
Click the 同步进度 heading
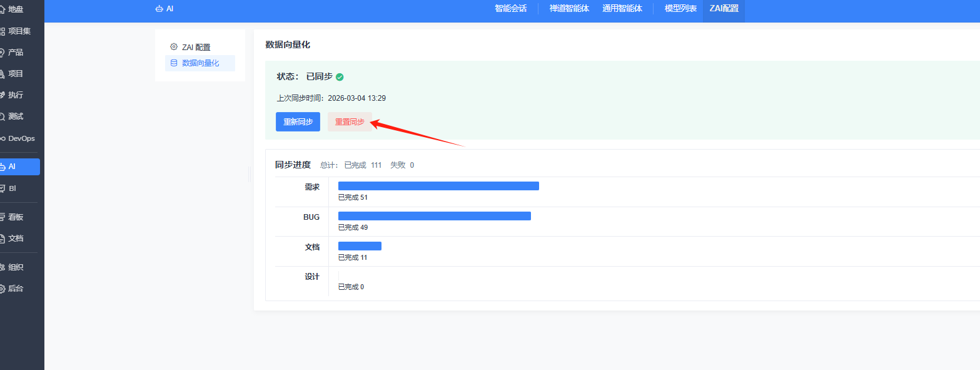(x=293, y=165)
